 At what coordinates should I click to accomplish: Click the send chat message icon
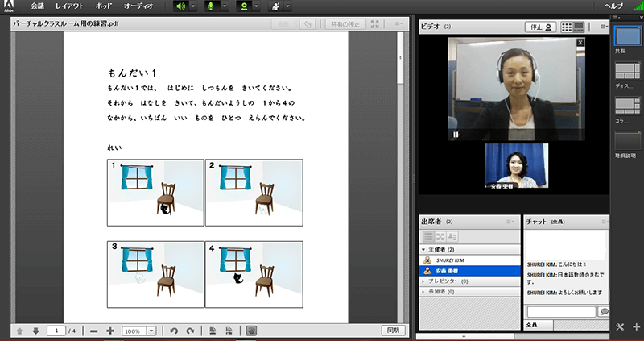pyautogui.click(x=604, y=311)
